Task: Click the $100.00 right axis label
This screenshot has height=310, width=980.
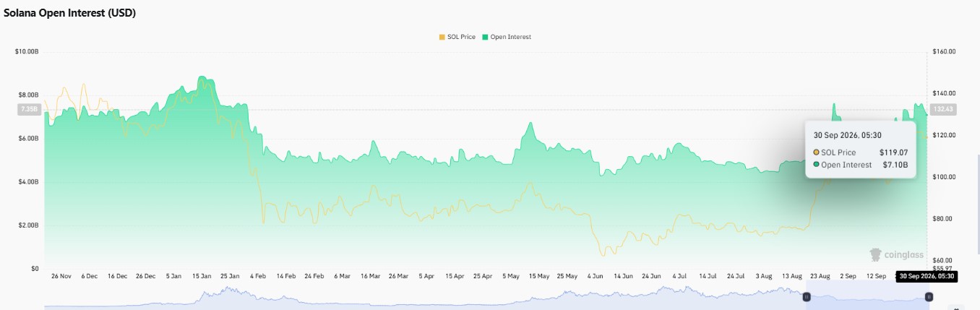Action: tap(945, 177)
